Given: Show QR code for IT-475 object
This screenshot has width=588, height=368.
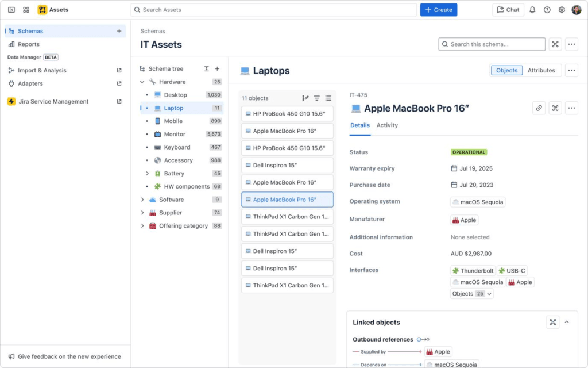Looking at the screenshot, I should (x=555, y=108).
